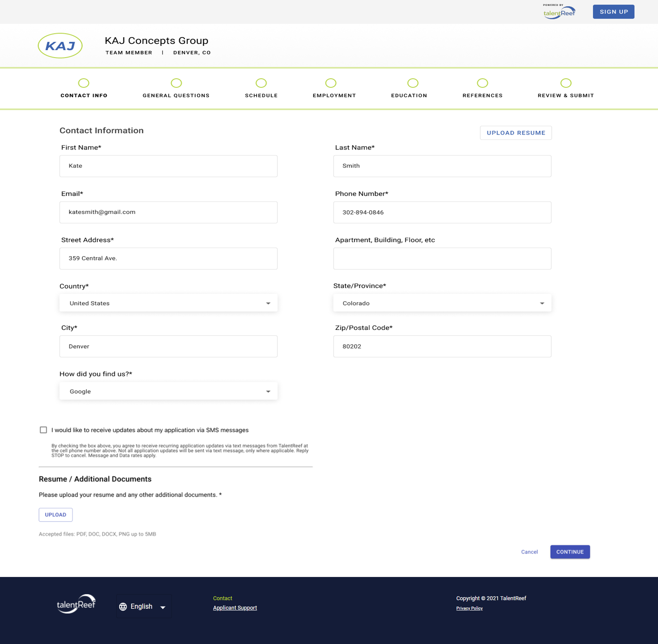
Task: Click the talentReef logo in header
Action: [559, 12]
